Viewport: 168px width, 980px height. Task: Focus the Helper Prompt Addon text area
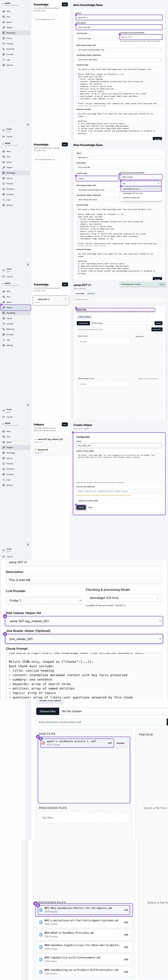[x=119, y=466]
